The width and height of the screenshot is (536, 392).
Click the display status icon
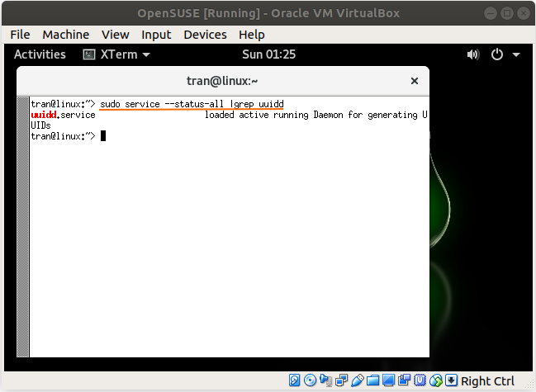click(389, 380)
